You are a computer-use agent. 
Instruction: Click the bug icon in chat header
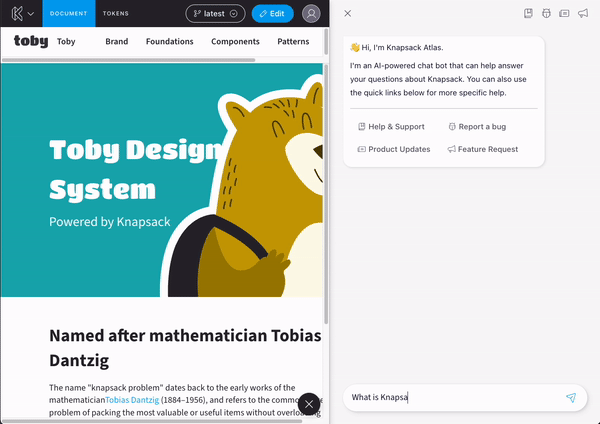tap(546, 13)
